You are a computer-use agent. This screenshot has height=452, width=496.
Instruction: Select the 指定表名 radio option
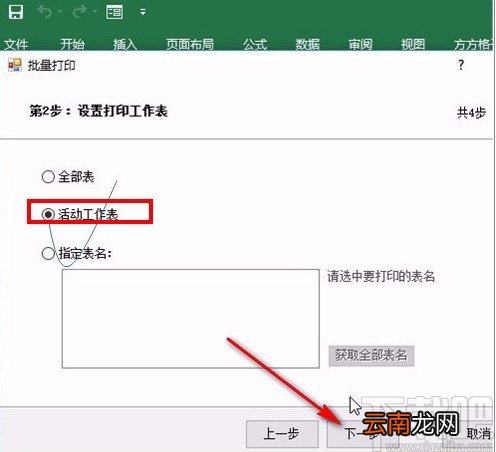pos(76,253)
